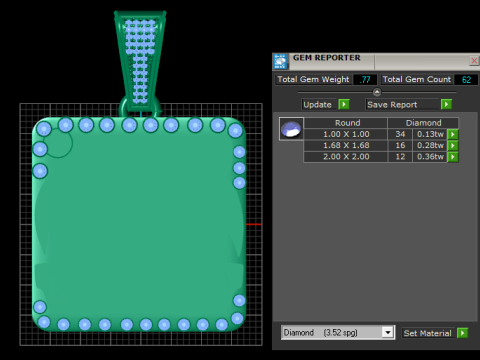Select the 1.68 X 1.68 size cell
480x360 pixels.
[346, 146]
